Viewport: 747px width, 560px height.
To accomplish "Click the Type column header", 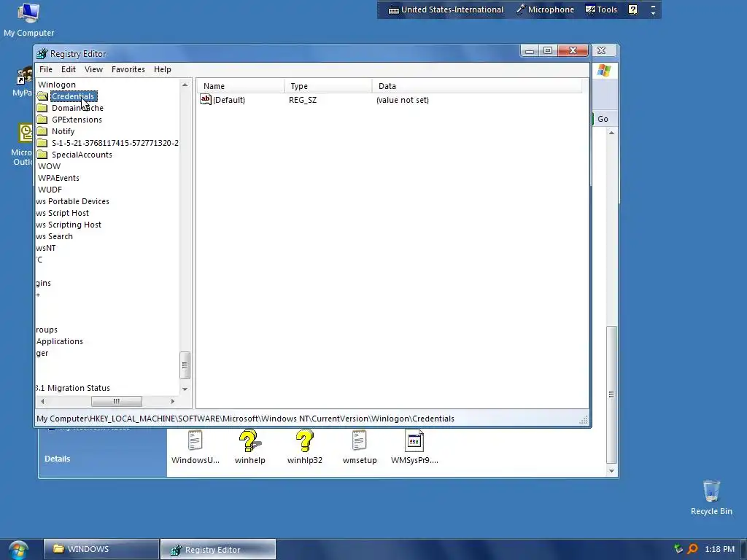I will 328,86.
